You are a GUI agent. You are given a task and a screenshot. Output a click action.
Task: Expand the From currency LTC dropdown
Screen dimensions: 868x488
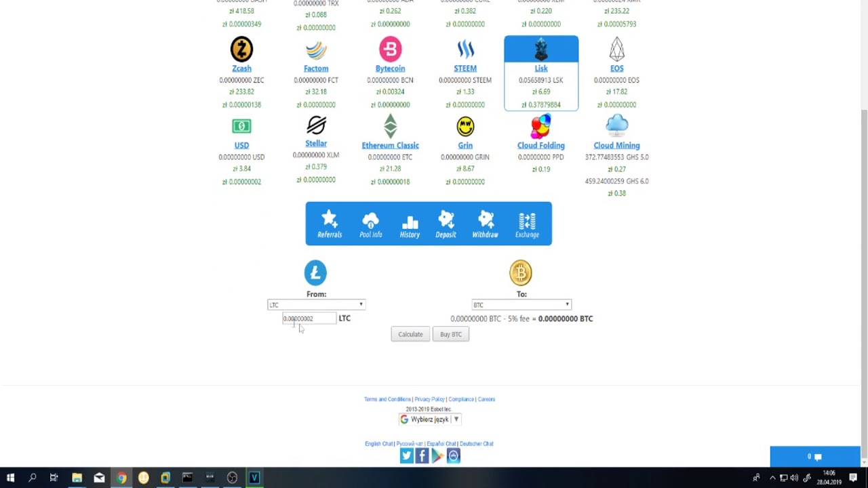click(x=316, y=305)
